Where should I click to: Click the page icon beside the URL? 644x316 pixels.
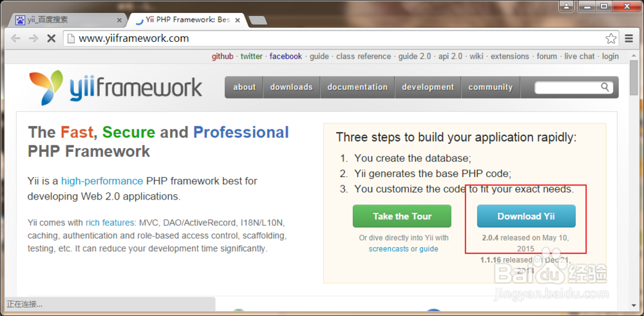click(71, 39)
